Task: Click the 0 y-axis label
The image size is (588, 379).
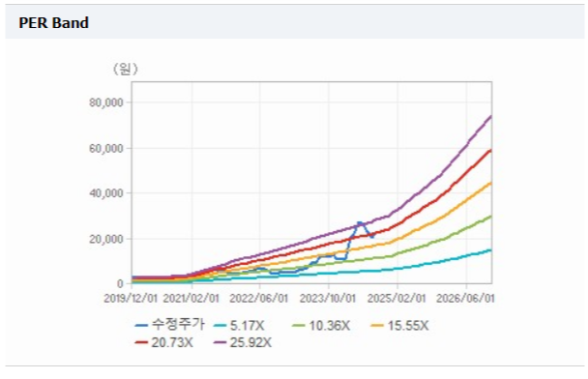Action: [x=120, y=284]
